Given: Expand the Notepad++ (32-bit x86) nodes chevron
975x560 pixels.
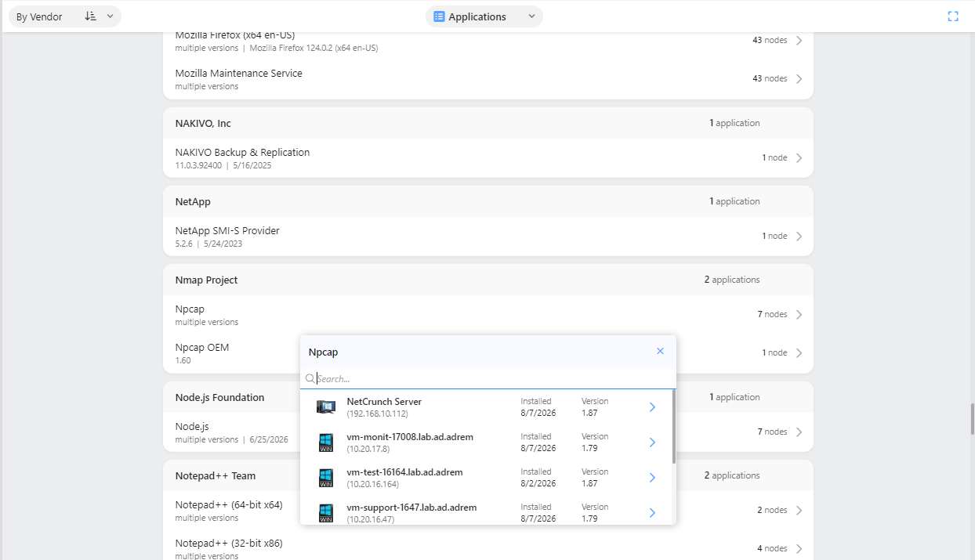Looking at the screenshot, I should tap(799, 549).
